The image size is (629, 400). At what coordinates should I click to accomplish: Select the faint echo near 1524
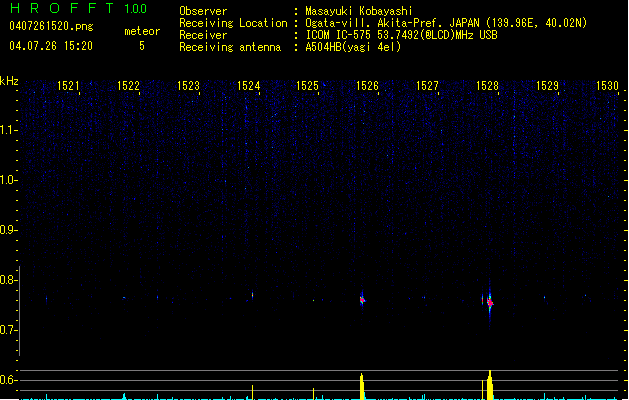[252, 294]
